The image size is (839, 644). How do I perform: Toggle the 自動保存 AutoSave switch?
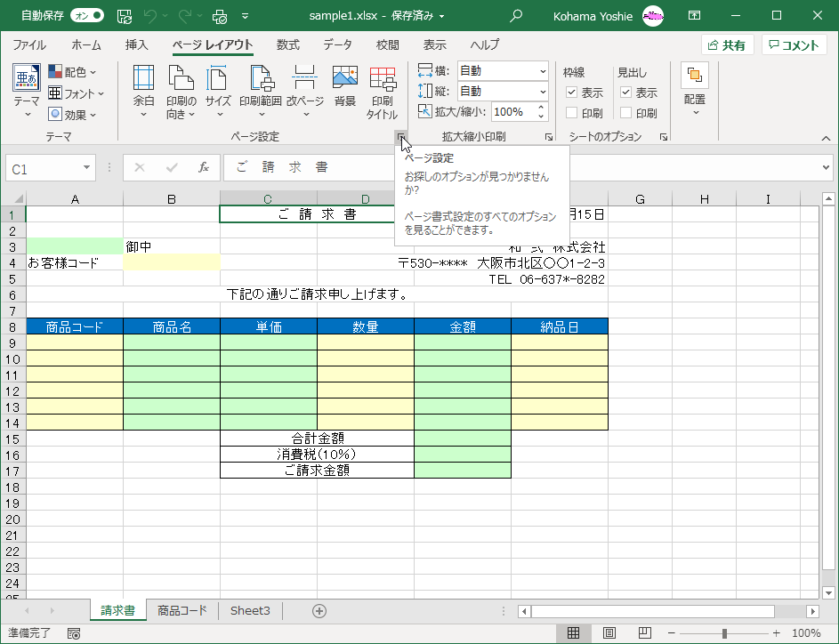(87, 15)
